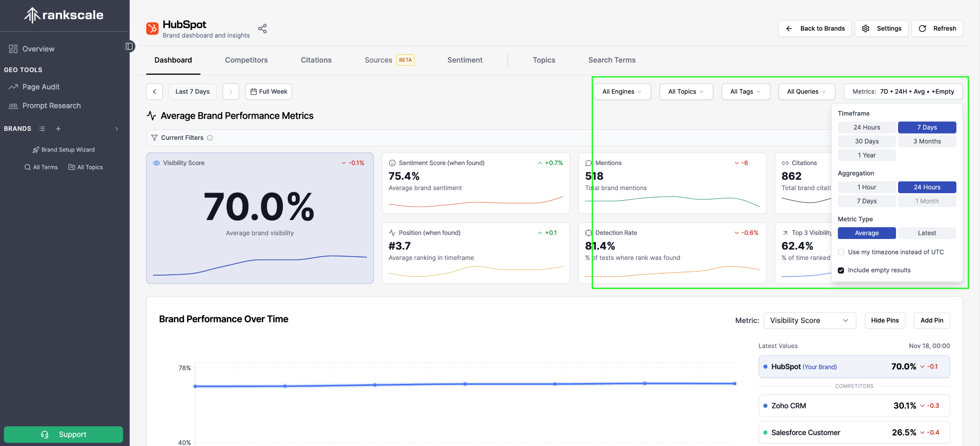Click the HubSpot brand logo icon
This screenshot has height=446, width=980.
(152, 29)
